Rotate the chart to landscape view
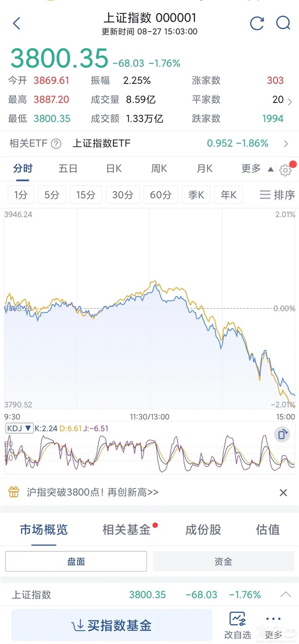Viewport: 299px width, 644px height. 282,435
